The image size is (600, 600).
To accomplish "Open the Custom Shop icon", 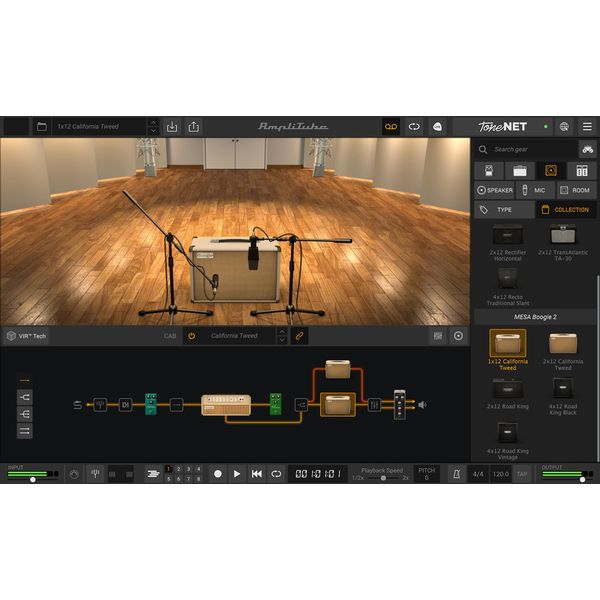I will click(x=437, y=127).
